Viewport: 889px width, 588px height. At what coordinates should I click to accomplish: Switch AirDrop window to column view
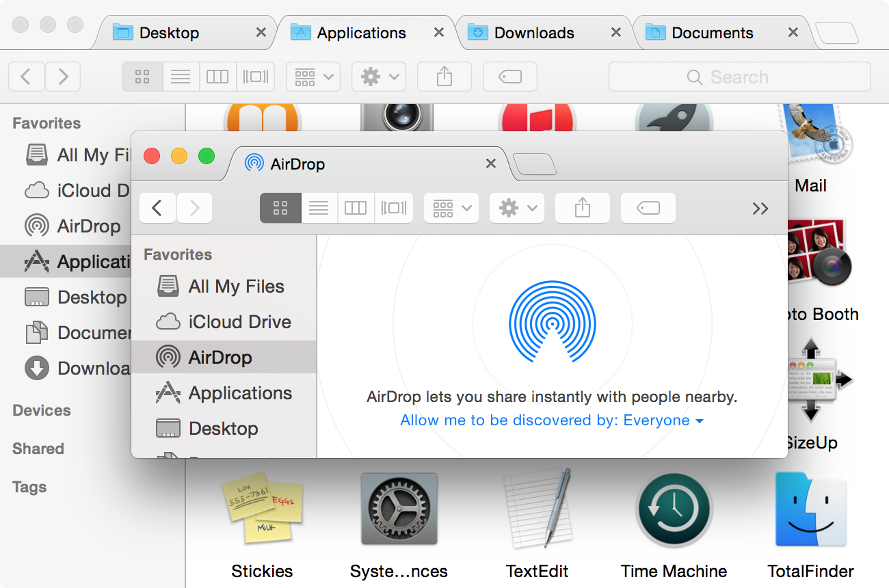[x=356, y=208]
